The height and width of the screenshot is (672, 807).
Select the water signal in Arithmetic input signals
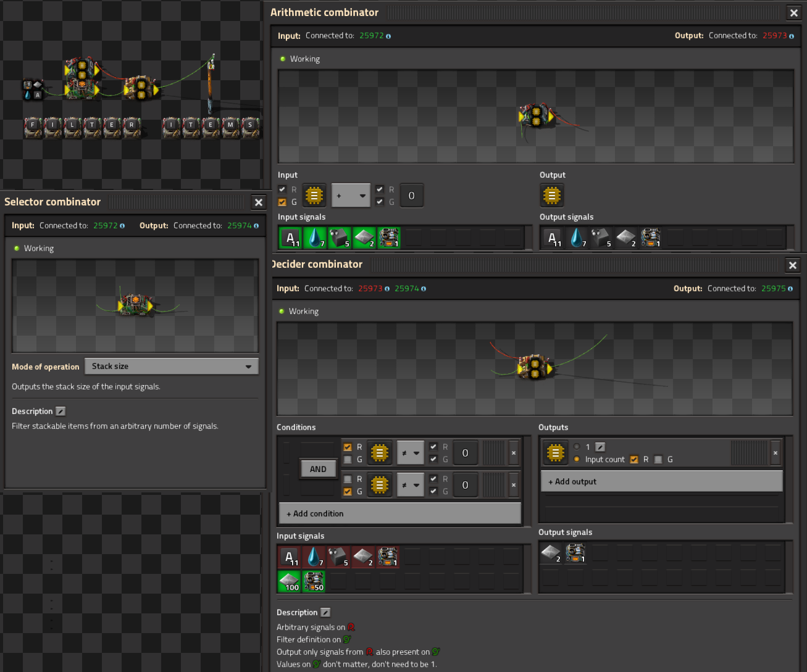point(315,238)
